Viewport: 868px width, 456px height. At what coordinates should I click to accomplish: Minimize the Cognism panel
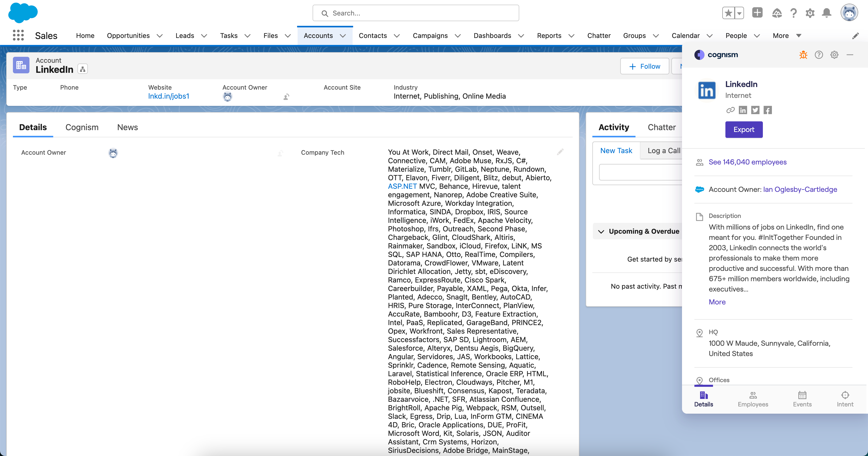(850, 54)
